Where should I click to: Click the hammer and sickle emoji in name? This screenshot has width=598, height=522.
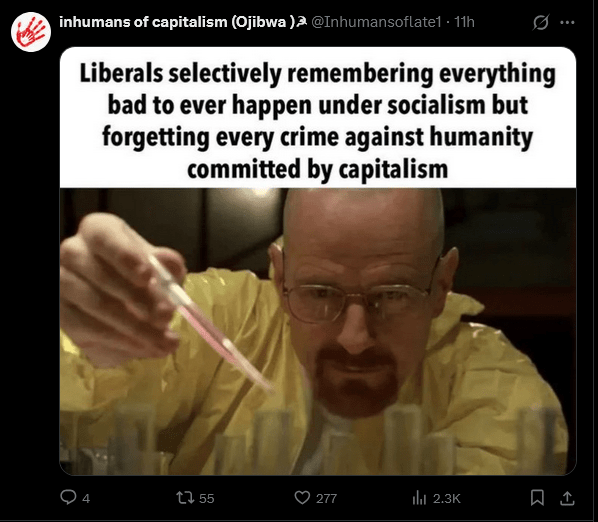pyautogui.click(x=302, y=22)
